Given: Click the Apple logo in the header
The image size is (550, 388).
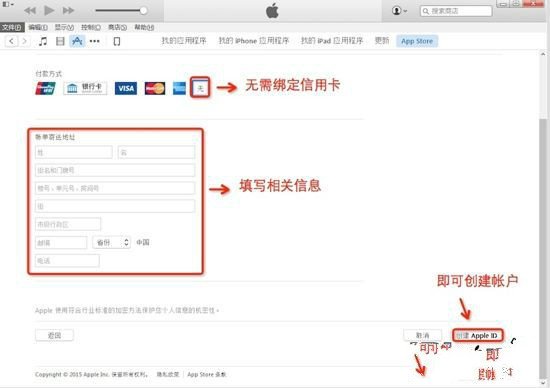Looking at the screenshot, I should (x=272, y=11).
